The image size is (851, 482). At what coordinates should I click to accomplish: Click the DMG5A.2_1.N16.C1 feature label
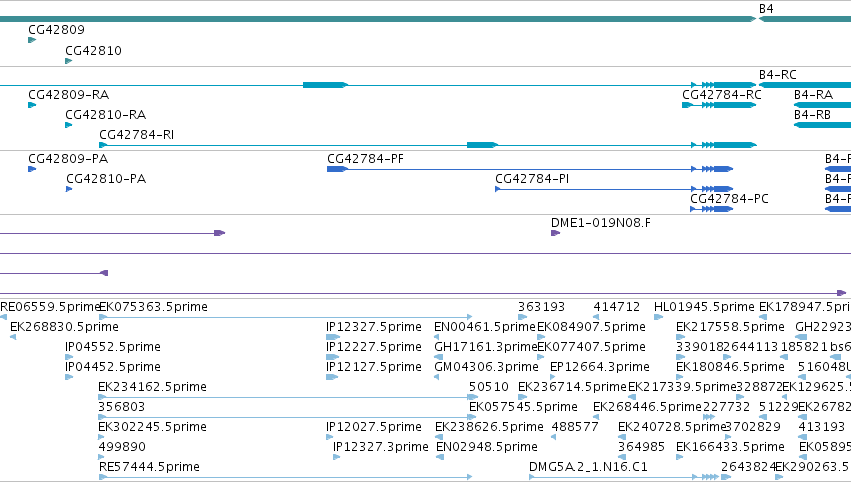point(588,467)
